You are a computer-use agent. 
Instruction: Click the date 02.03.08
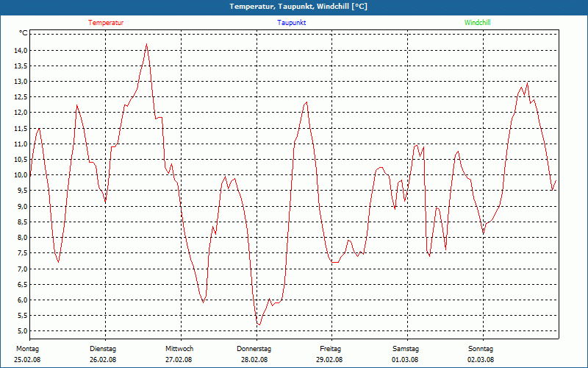click(x=481, y=360)
